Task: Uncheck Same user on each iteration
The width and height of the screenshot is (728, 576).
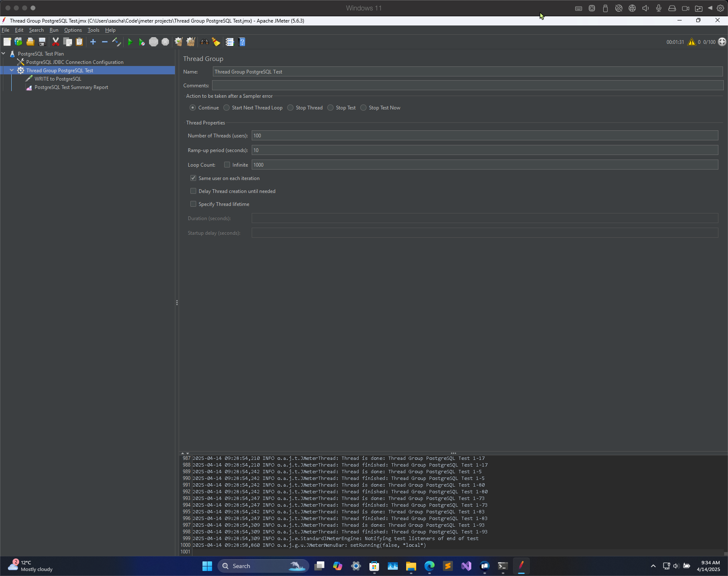Action: click(x=193, y=178)
